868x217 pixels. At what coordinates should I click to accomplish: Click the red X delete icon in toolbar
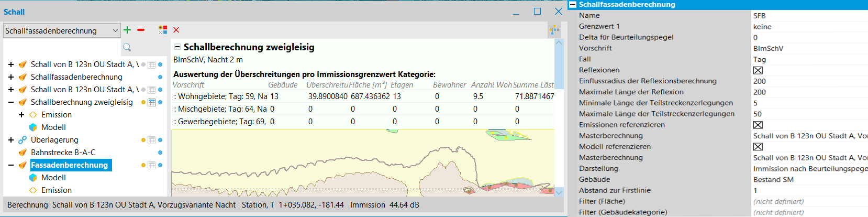click(x=176, y=30)
